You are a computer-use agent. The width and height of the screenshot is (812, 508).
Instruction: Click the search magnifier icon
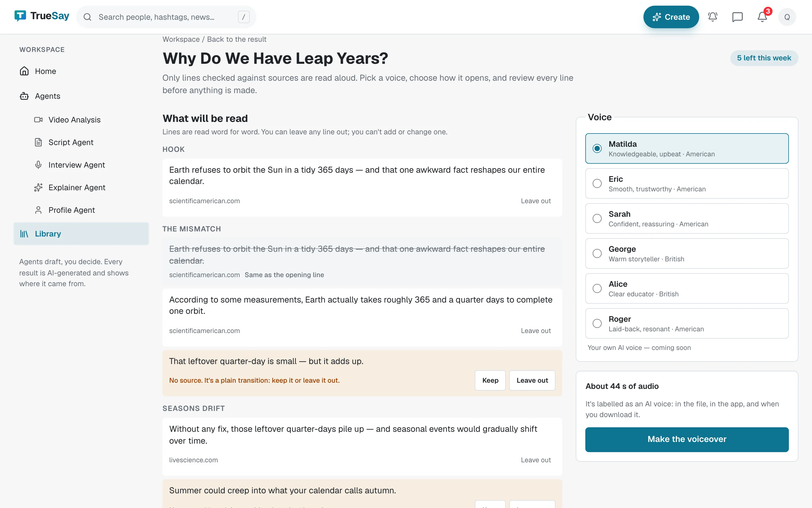(87, 17)
